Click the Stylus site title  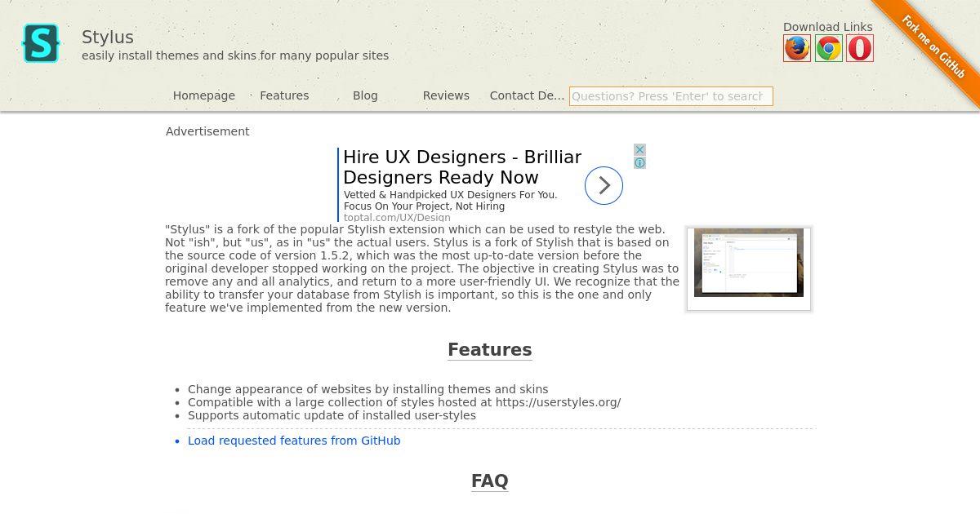pos(108,38)
